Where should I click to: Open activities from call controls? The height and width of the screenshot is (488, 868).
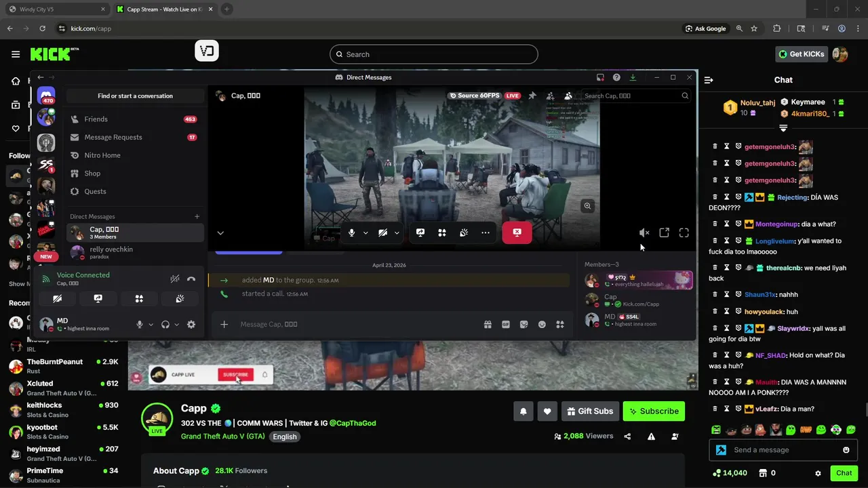click(x=442, y=232)
